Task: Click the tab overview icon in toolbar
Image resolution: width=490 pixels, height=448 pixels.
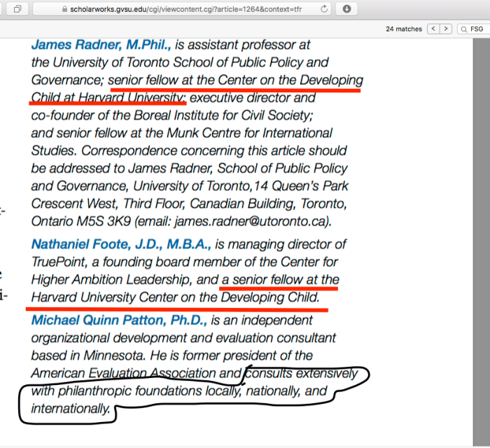Action: 18,9
